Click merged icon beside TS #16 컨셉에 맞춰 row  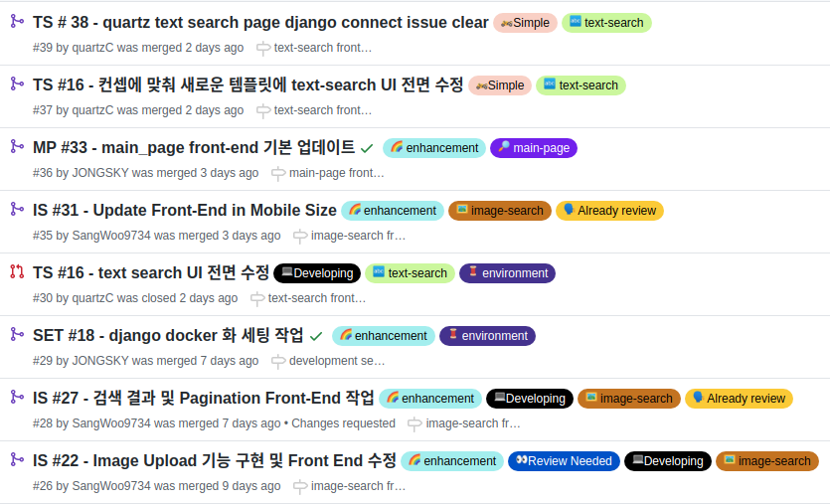(x=17, y=84)
